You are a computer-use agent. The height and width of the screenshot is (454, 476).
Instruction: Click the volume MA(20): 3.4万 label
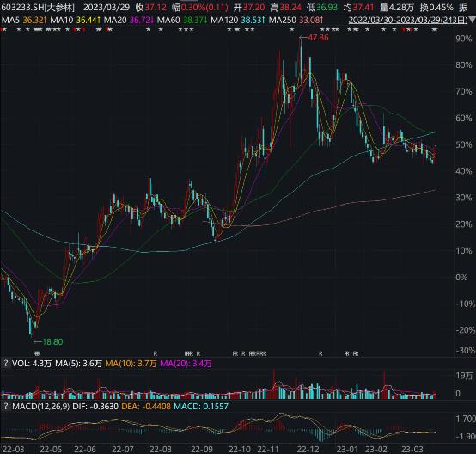[186, 364]
